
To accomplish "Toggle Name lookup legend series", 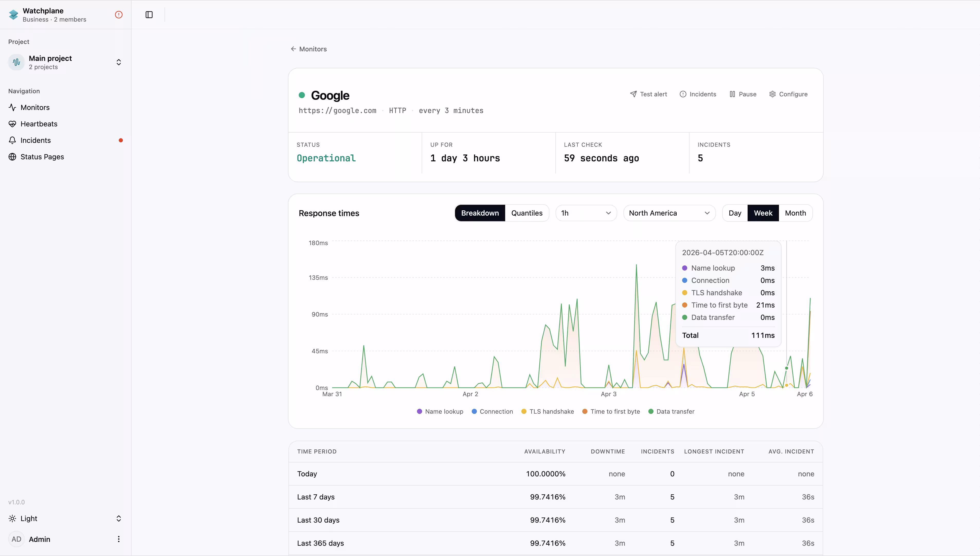I will pyautogui.click(x=440, y=411).
